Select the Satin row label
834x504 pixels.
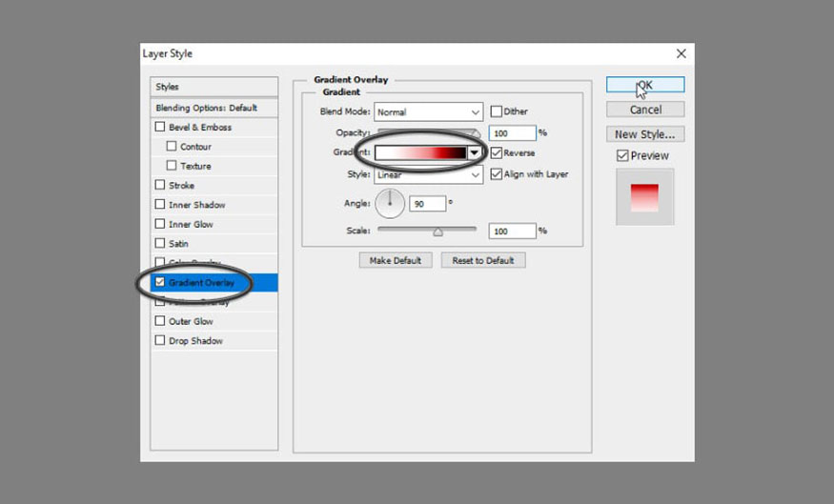[179, 244]
